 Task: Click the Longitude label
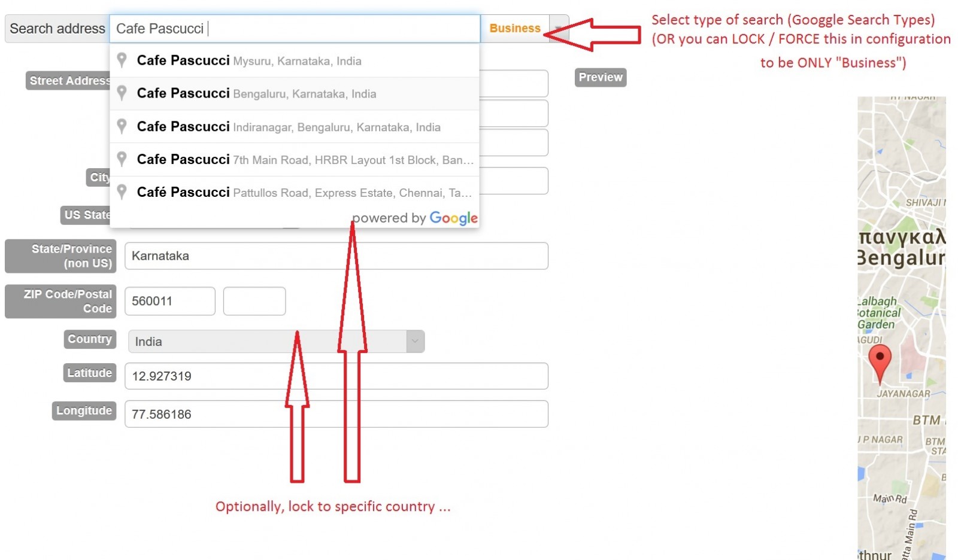(84, 410)
